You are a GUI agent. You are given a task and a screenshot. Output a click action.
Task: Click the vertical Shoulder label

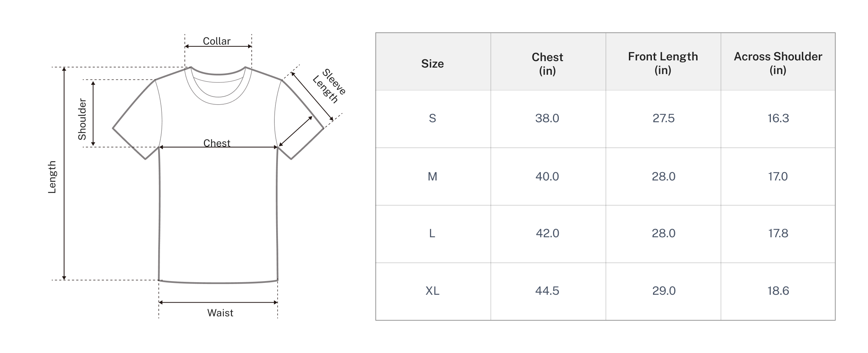coord(82,119)
